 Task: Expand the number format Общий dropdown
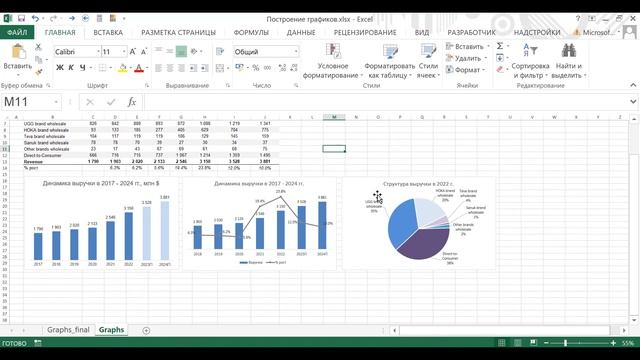coord(296,52)
